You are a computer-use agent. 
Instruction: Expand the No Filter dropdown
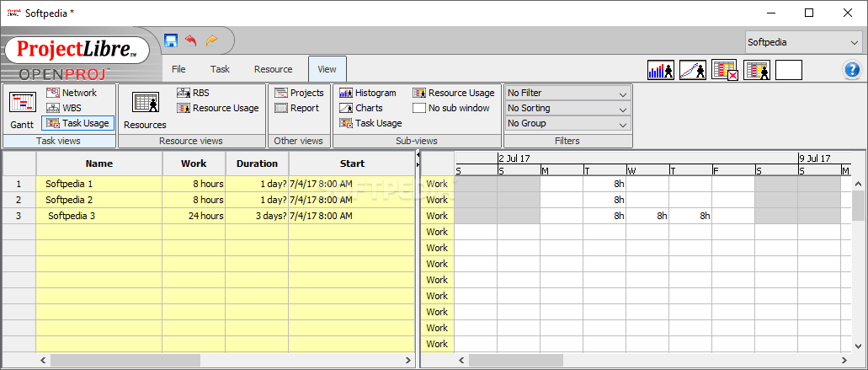tap(568, 93)
